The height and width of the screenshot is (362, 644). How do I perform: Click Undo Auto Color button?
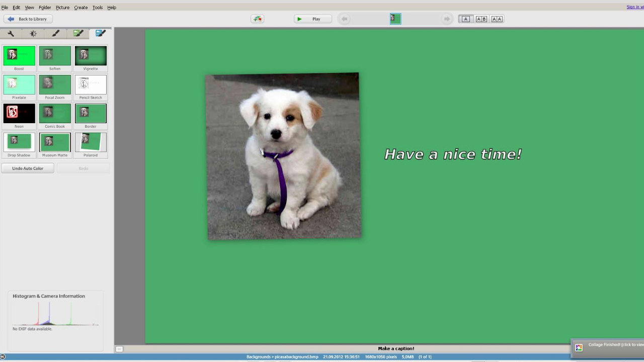click(x=28, y=168)
